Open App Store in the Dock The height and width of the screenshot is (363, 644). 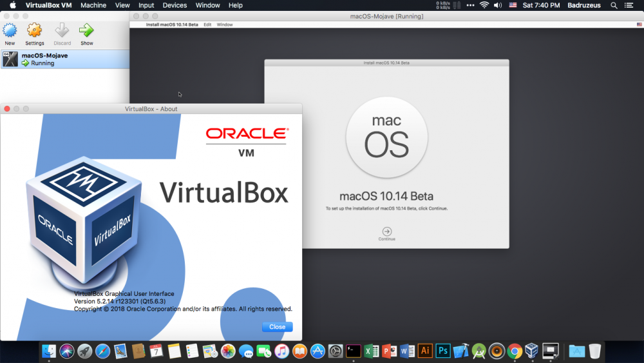317,351
